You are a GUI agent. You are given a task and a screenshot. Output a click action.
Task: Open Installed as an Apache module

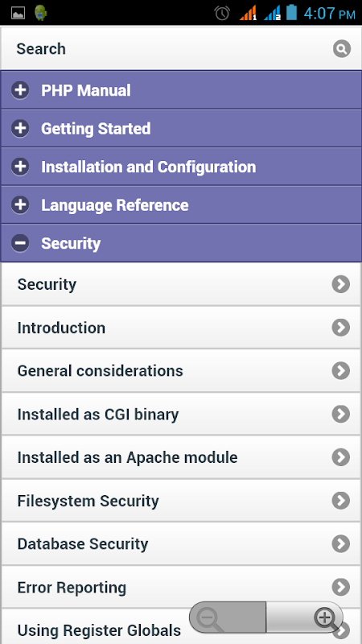point(181,457)
